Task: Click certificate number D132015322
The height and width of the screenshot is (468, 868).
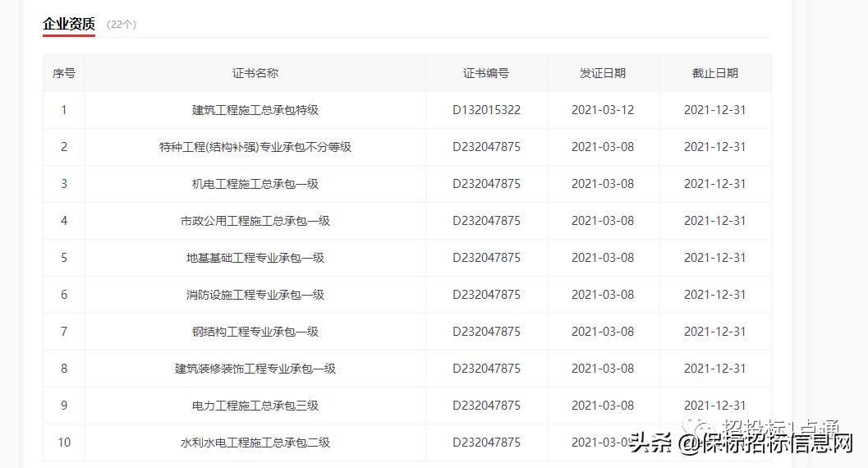Action: click(x=487, y=110)
